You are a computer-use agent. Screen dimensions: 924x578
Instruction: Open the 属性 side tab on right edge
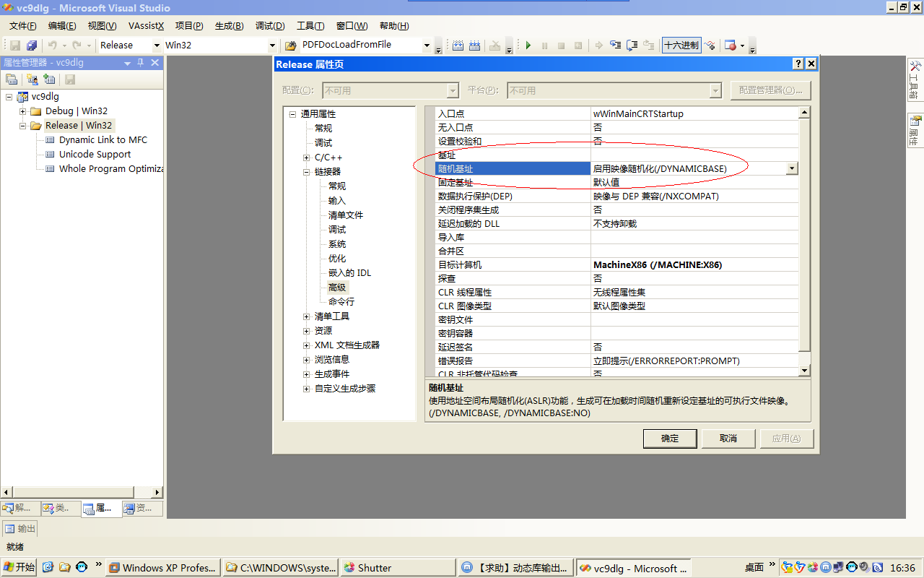click(x=915, y=130)
